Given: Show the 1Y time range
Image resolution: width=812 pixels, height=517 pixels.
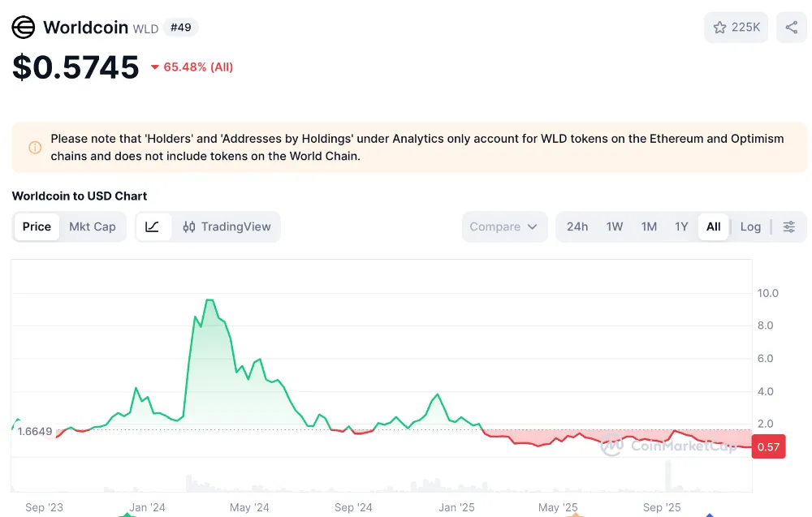Looking at the screenshot, I should coord(681,227).
